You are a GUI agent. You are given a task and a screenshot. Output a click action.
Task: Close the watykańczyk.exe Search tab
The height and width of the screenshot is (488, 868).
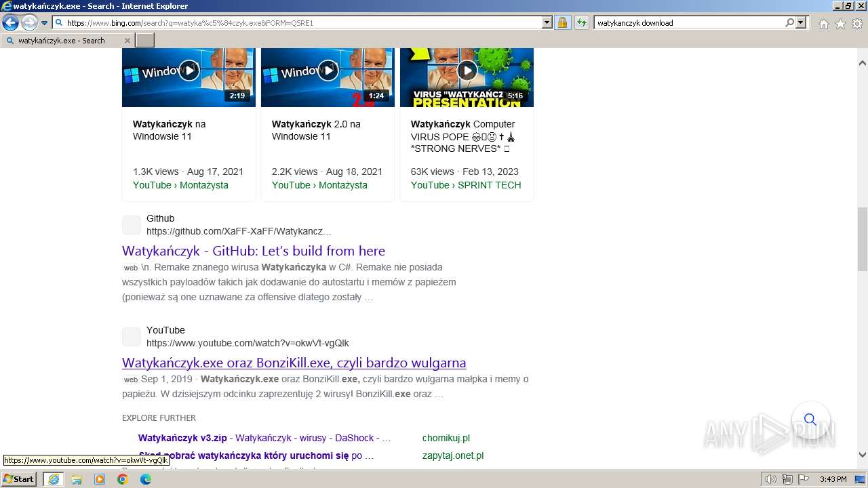127,41
